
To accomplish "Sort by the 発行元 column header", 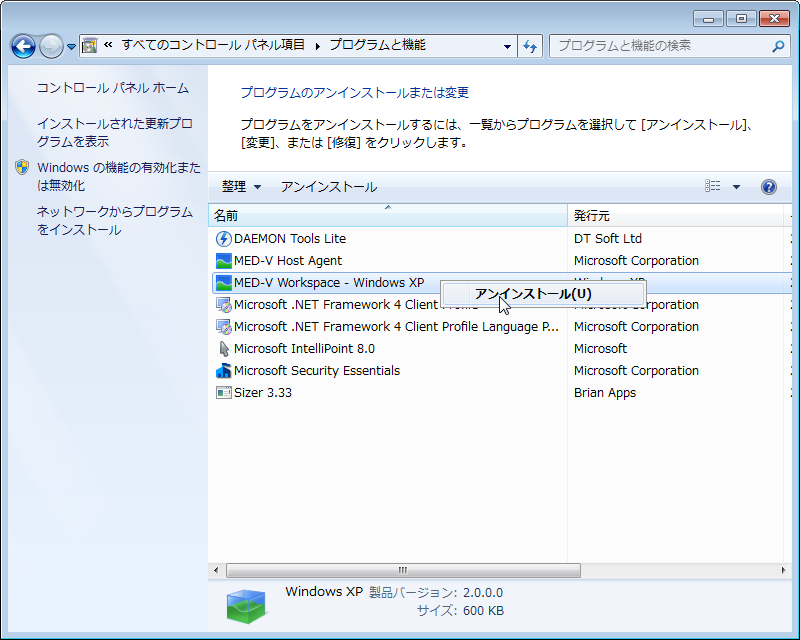I will (x=675, y=215).
